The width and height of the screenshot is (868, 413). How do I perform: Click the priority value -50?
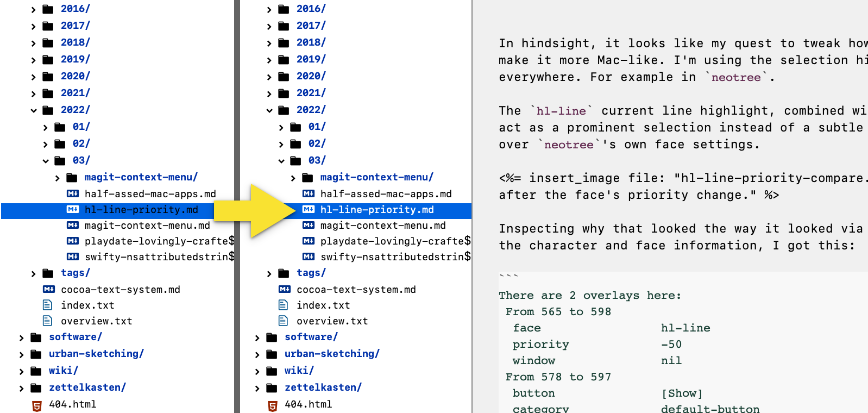(671, 344)
